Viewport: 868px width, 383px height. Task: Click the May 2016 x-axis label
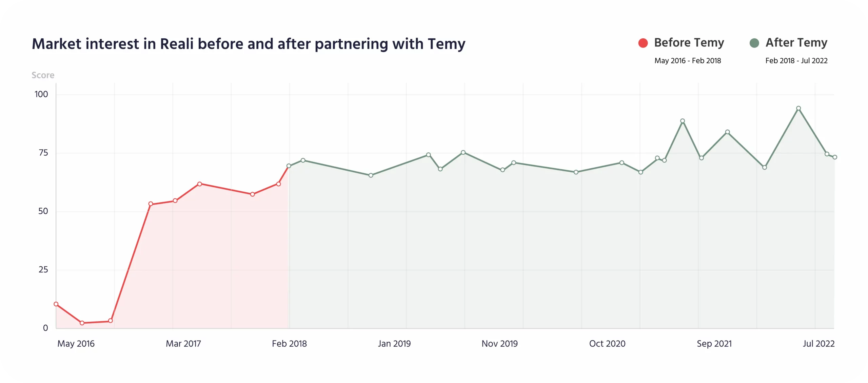[x=76, y=344]
